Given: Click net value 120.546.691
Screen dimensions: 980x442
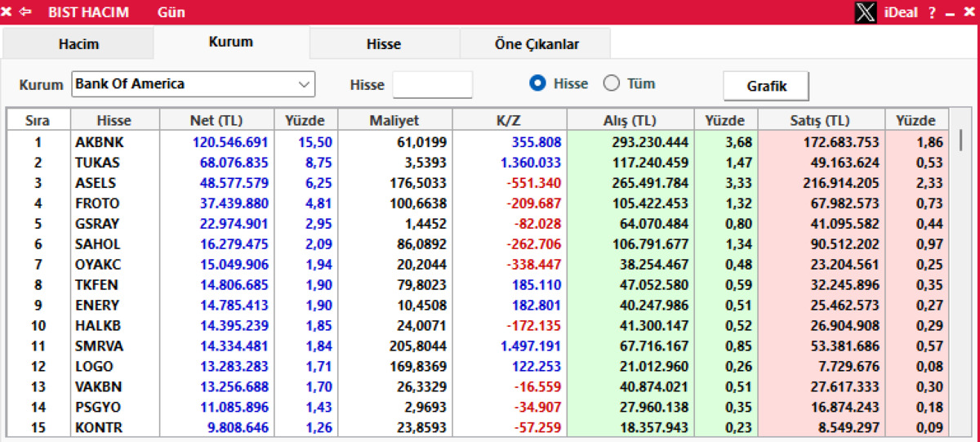Looking at the screenshot, I should 230,142.
